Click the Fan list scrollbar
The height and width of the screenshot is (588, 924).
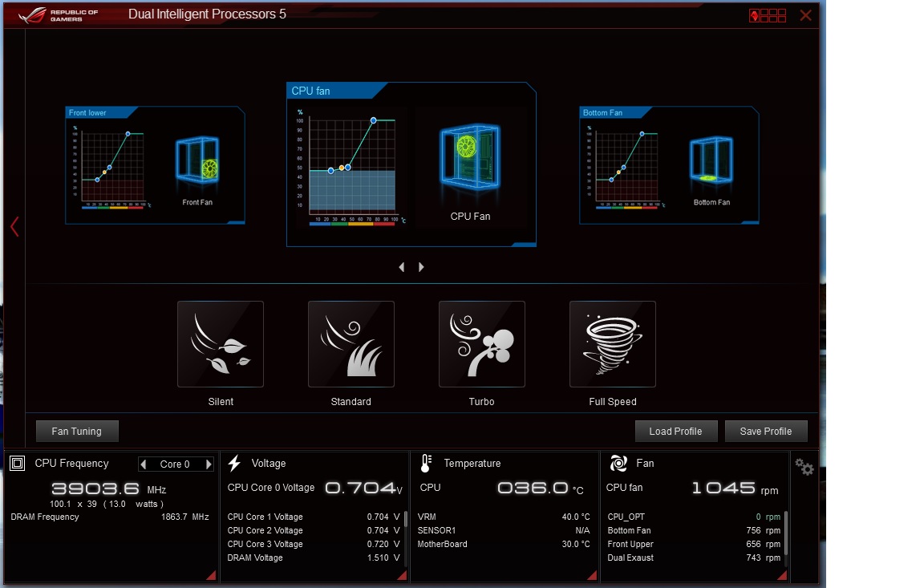click(786, 533)
